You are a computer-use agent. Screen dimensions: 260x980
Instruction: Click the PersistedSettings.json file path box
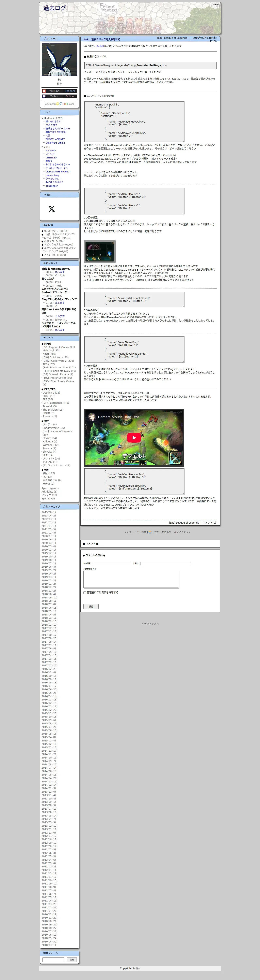coord(150,66)
